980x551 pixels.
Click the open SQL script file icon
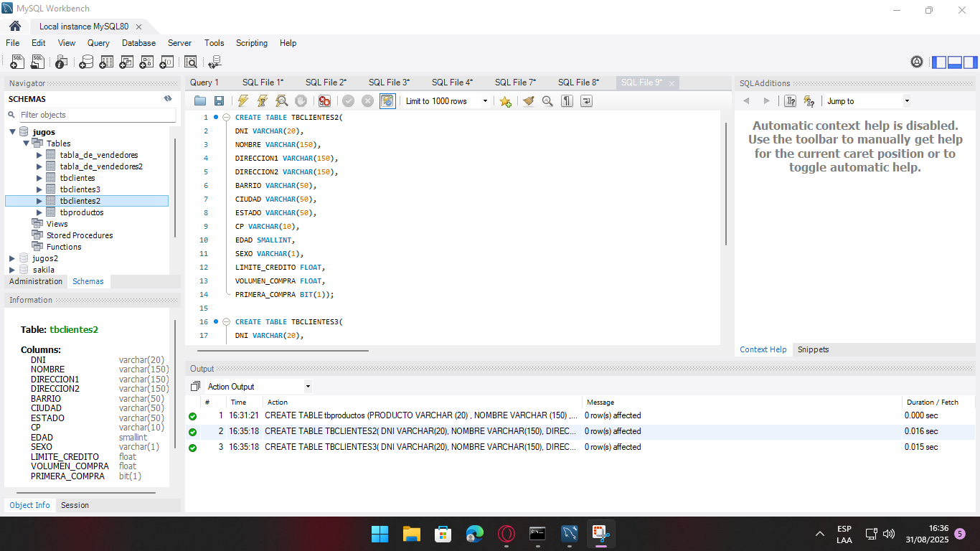[37, 62]
